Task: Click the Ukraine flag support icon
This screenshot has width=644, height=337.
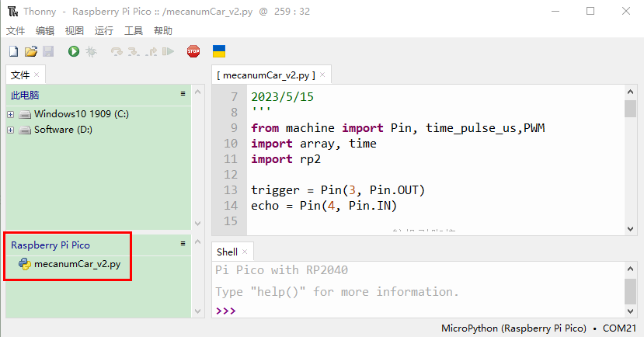Action: pyautogui.click(x=219, y=51)
